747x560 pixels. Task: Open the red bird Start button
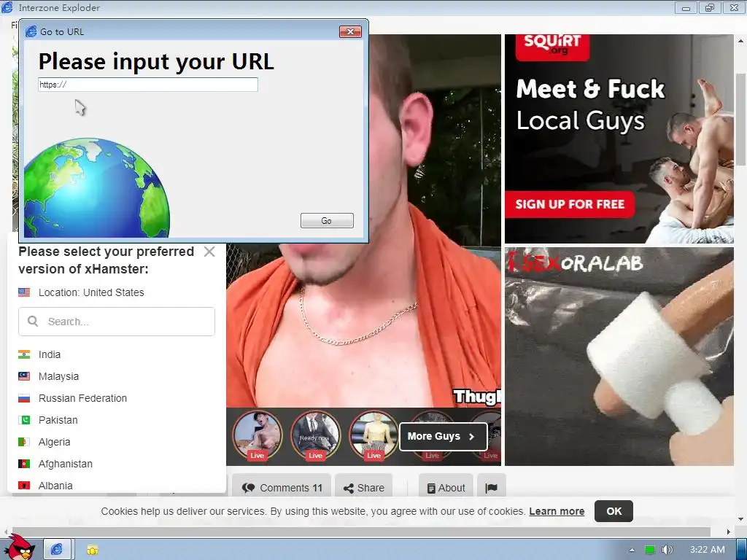pos(19,548)
